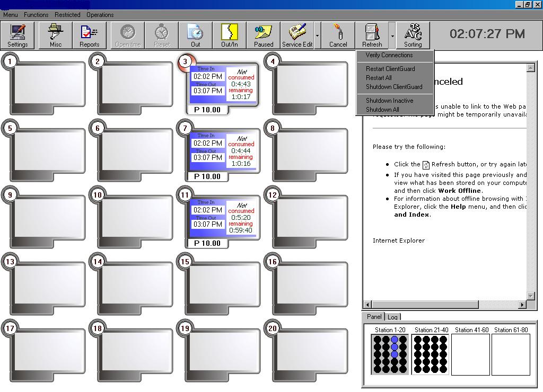Select active station 7 monitor
The width and height of the screenshot is (543, 392).
point(219,150)
